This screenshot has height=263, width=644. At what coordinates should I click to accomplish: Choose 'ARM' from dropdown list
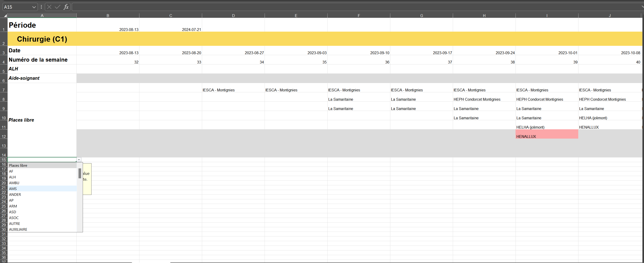pos(42,206)
